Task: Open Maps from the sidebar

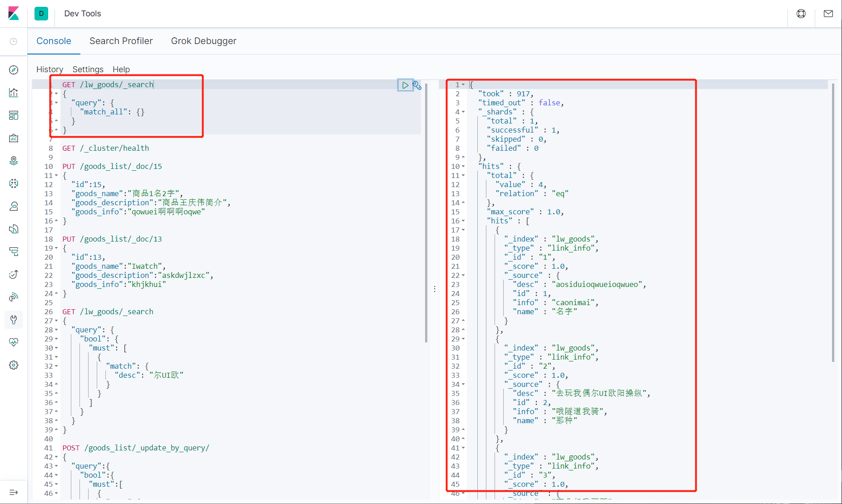Action: [x=14, y=161]
